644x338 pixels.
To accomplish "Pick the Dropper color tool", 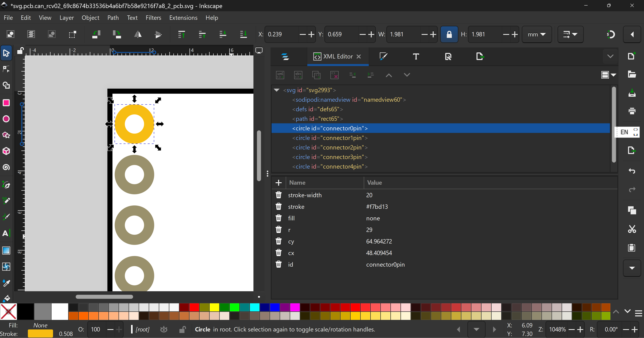I will [6, 283].
